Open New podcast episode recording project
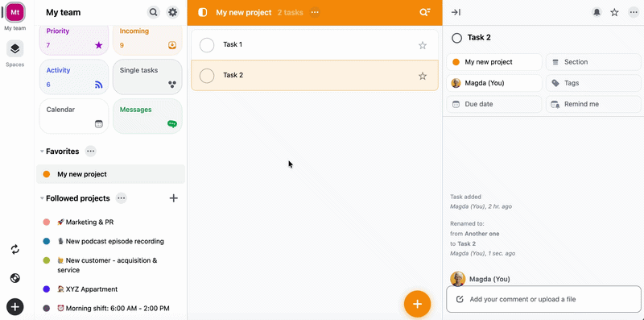This screenshot has height=320, width=644. pos(110,242)
